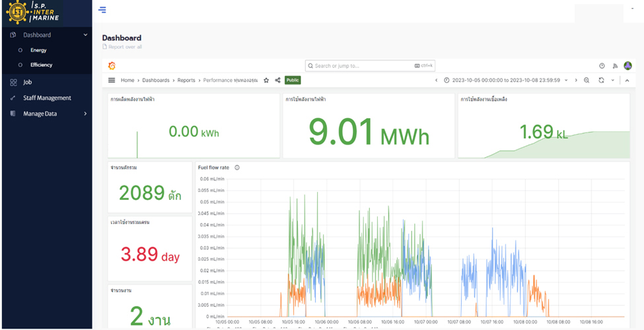Click the zoom out time range icon

587,81
